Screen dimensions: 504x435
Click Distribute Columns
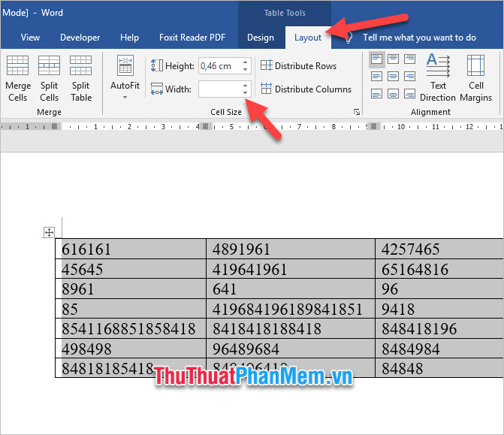click(306, 89)
